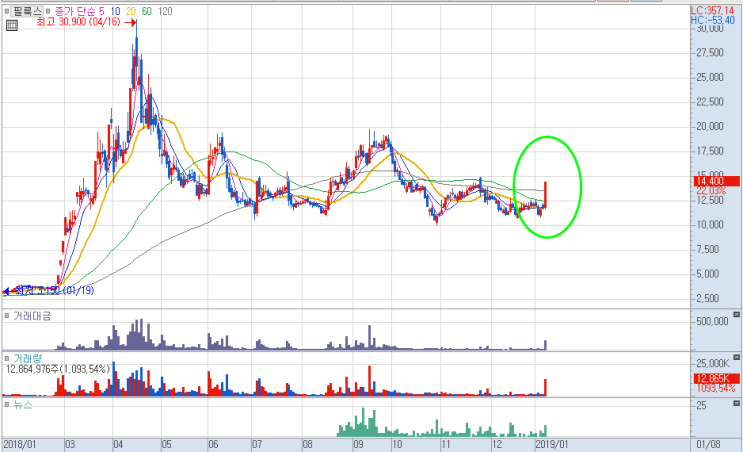Click the 25,000 price axis label
Viewport: 743px width, 452px height.
[x=710, y=77]
